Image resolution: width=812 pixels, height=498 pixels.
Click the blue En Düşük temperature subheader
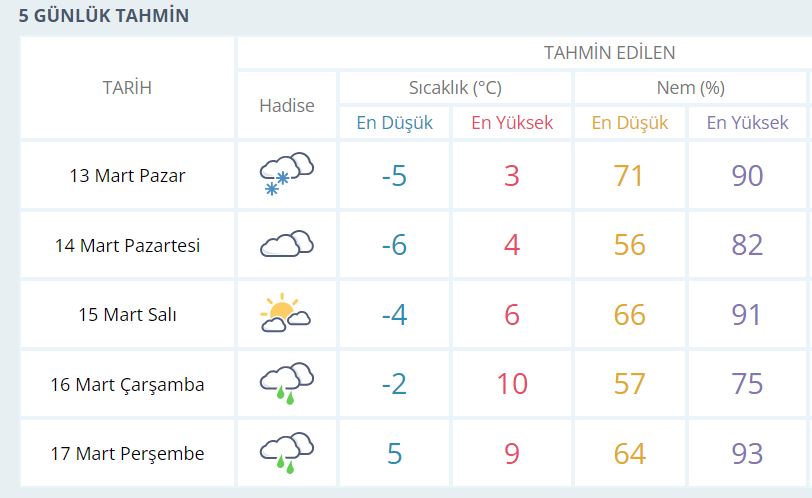pyautogui.click(x=395, y=123)
